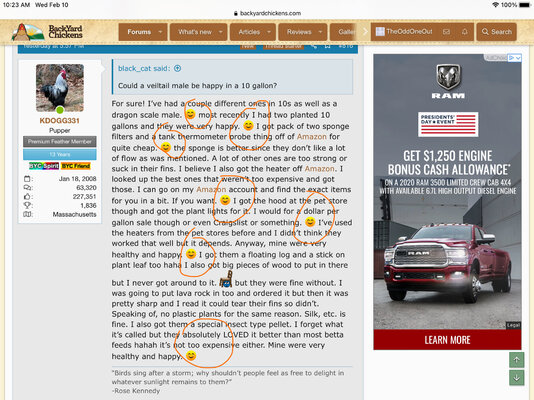Expand the Forums dropdown arrow
This screenshot has height=400, width=534.
[160, 32]
